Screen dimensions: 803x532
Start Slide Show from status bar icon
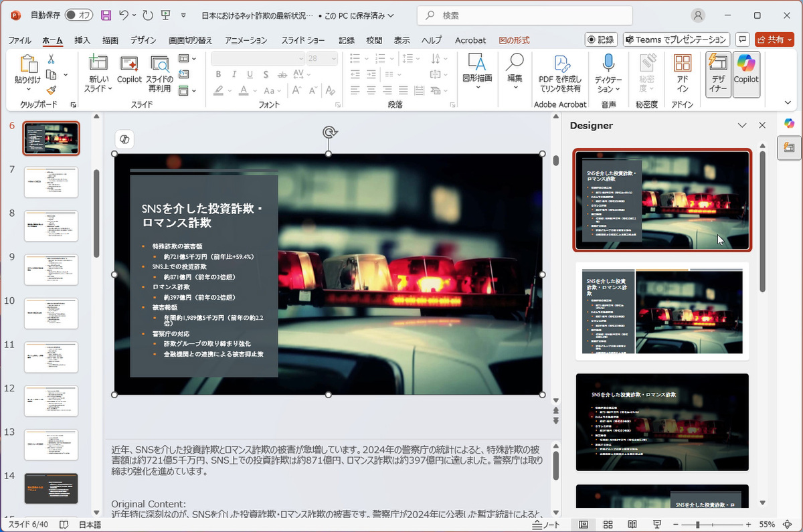tap(657, 525)
